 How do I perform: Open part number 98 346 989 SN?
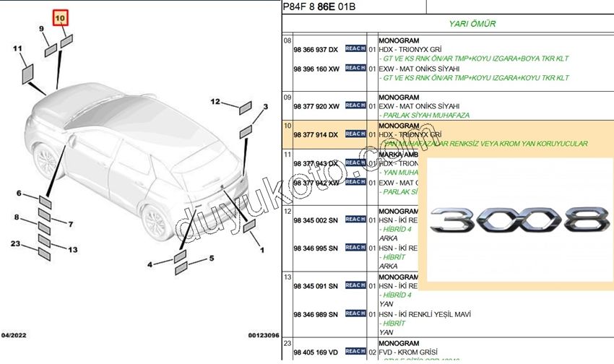(x=316, y=314)
